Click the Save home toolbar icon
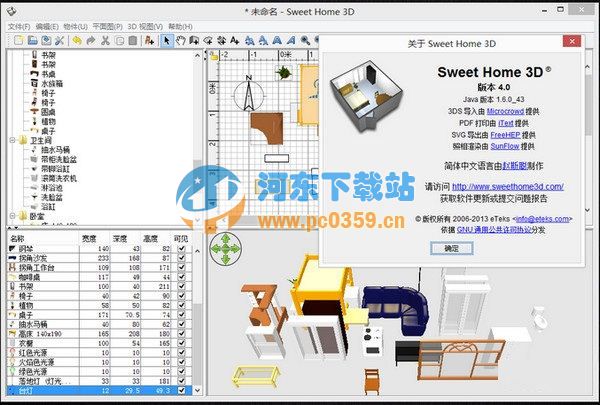This screenshot has height=405, width=600. (46, 40)
